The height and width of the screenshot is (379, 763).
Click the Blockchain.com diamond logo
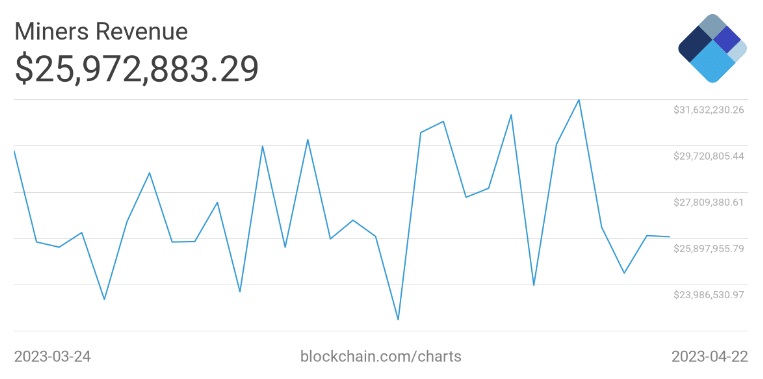coord(712,48)
